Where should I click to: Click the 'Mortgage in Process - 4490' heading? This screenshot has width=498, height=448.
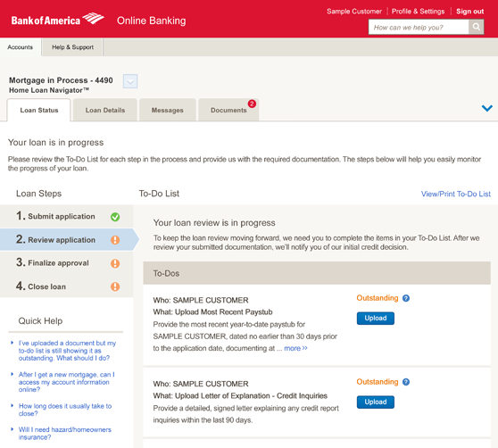61,80
